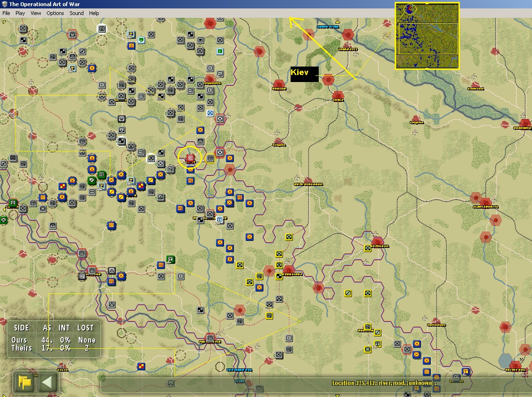Select the yellow-outlined MP unit counter
The width and height of the screenshot is (532, 397).
coord(210,158)
